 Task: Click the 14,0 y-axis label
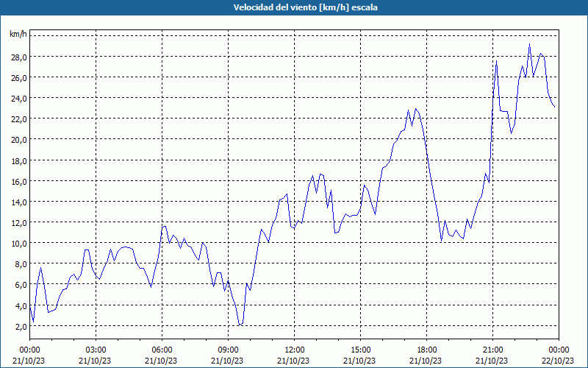pyautogui.click(x=19, y=202)
